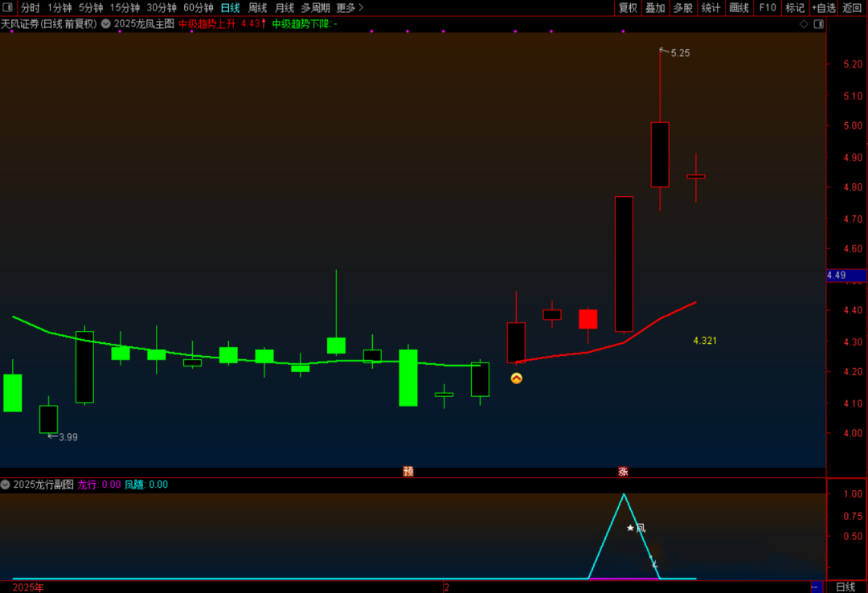Viewport: 868px width, 593px height.
Task: Select the 60分钟 period tab
Action: [198, 7]
